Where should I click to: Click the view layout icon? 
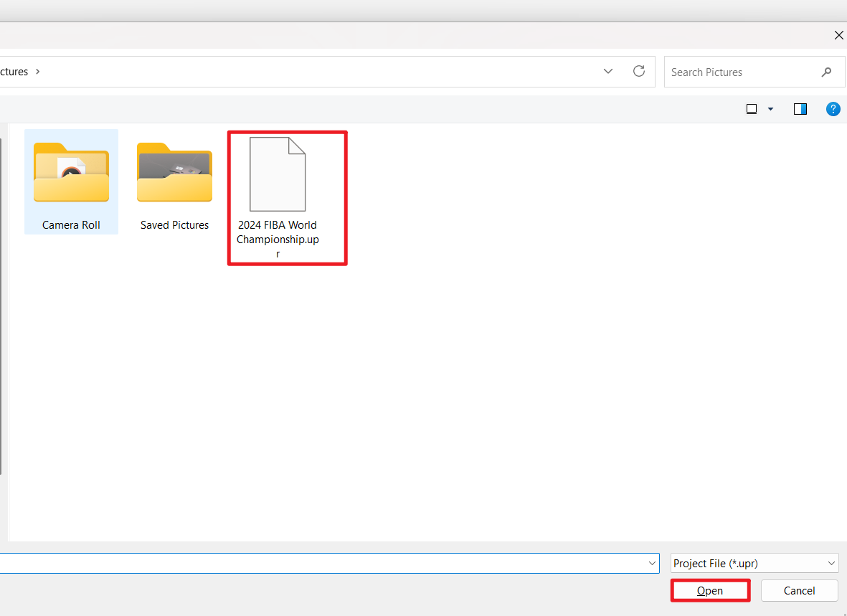[752, 109]
